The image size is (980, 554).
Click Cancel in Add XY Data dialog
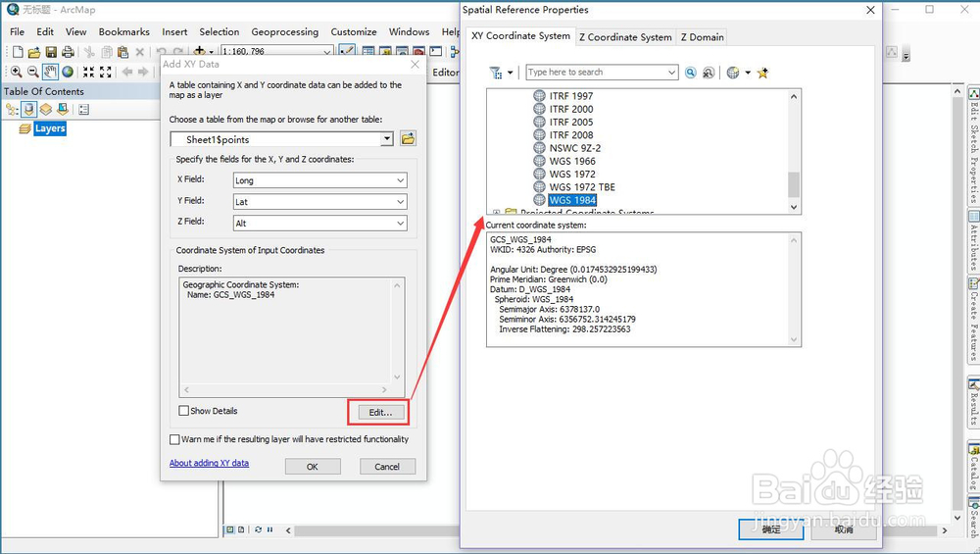(387, 467)
